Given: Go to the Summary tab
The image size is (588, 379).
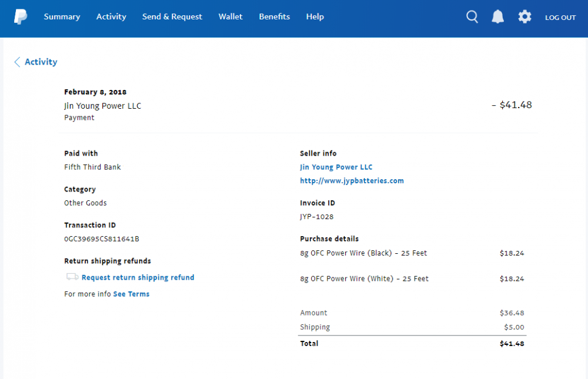Looking at the screenshot, I should pyautogui.click(x=62, y=17).
